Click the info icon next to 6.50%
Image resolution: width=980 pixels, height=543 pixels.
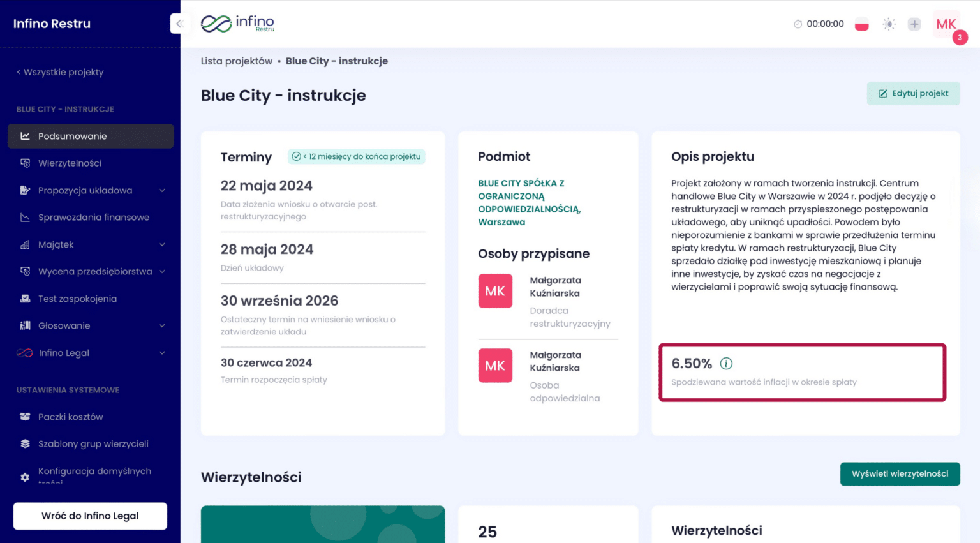(x=726, y=363)
